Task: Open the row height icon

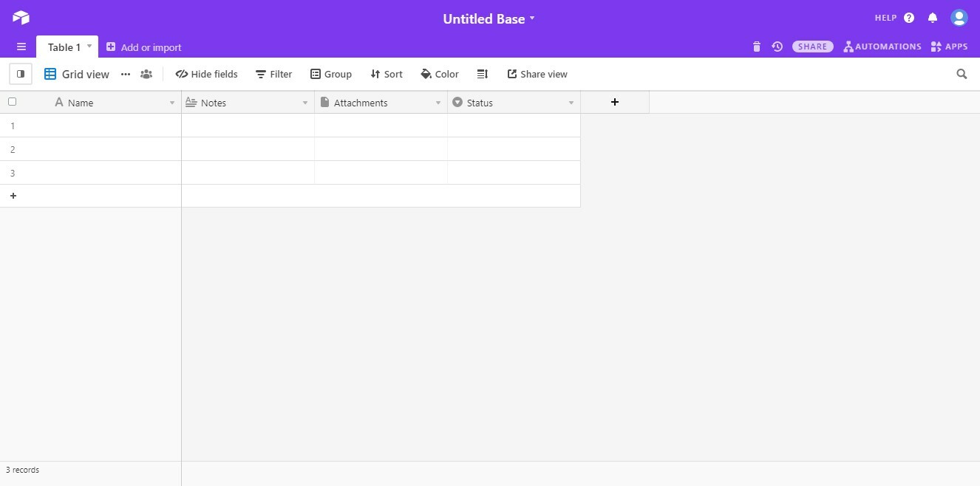Action: click(x=483, y=74)
